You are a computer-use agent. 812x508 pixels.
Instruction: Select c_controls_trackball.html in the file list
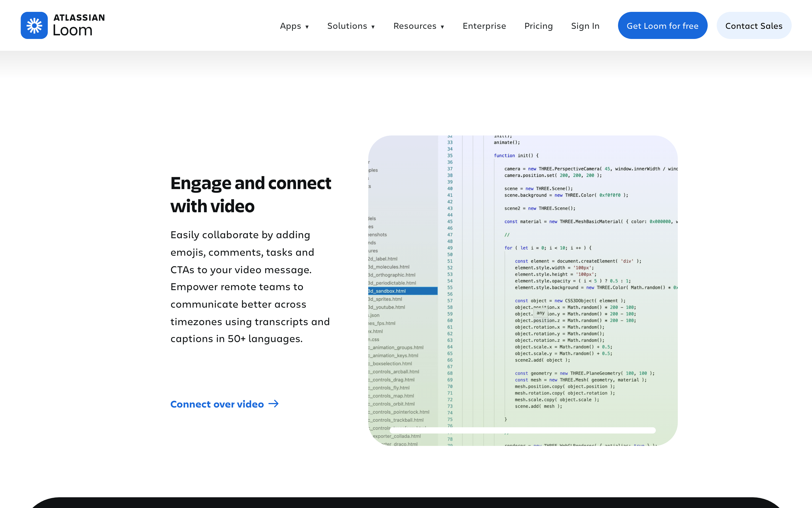(x=396, y=420)
